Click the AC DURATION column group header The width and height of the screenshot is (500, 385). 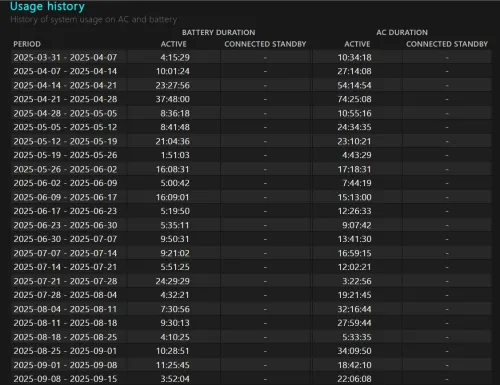click(402, 32)
